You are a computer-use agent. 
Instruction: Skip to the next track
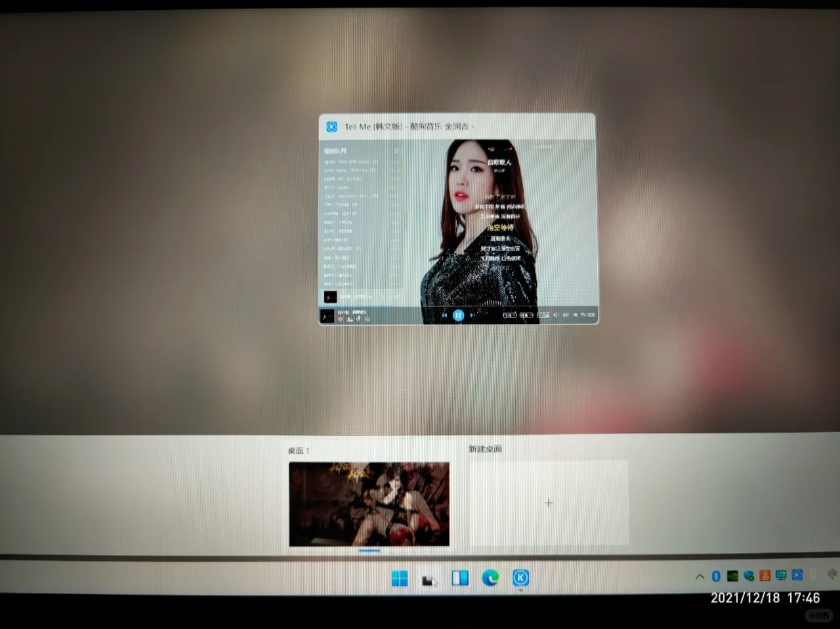[x=472, y=315]
